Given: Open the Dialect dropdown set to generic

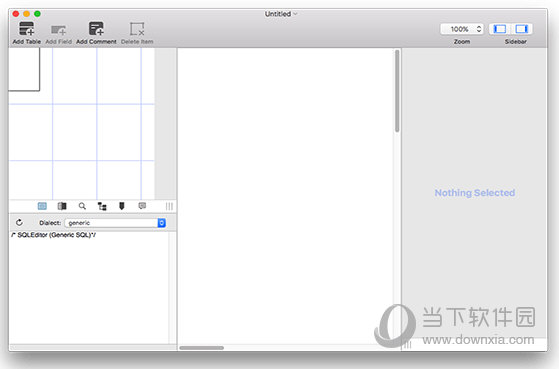Looking at the screenshot, I should (115, 223).
